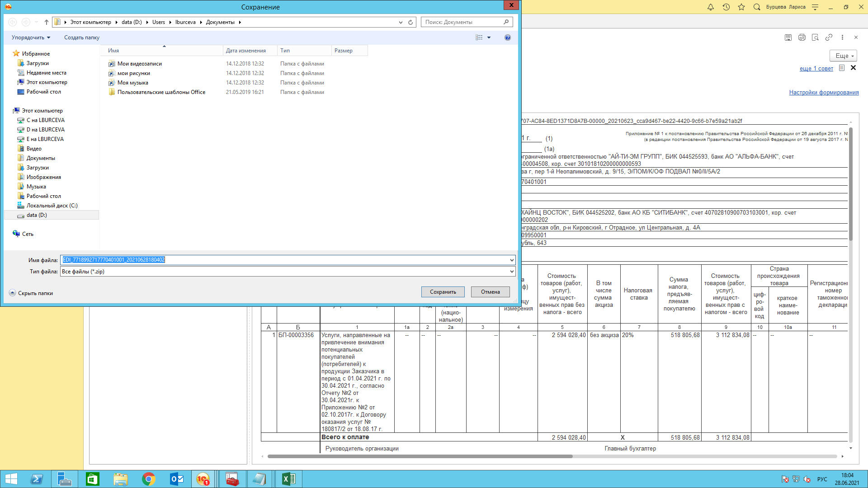Click the save diskette icon in toolbar
The height and width of the screenshot is (488, 868).
pos(788,38)
